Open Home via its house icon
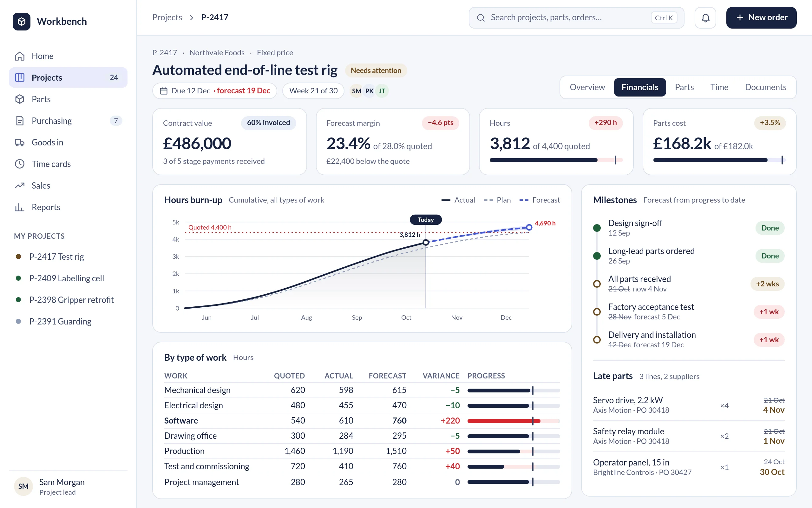This screenshot has width=812, height=508. (x=20, y=56)
